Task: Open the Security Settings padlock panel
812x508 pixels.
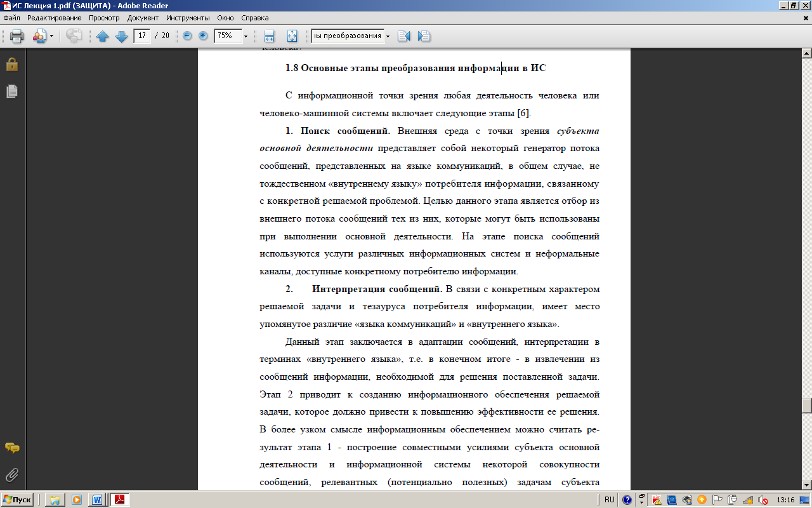Action: (12, 64)
